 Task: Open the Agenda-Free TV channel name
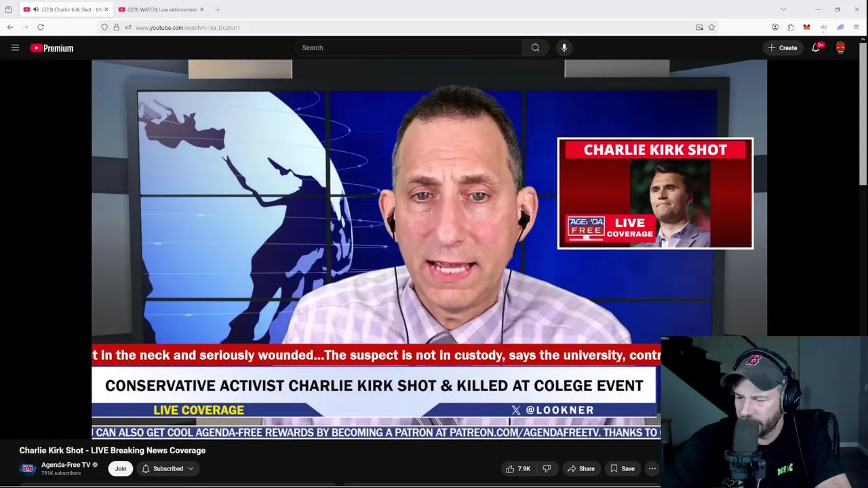coord(66,465)
